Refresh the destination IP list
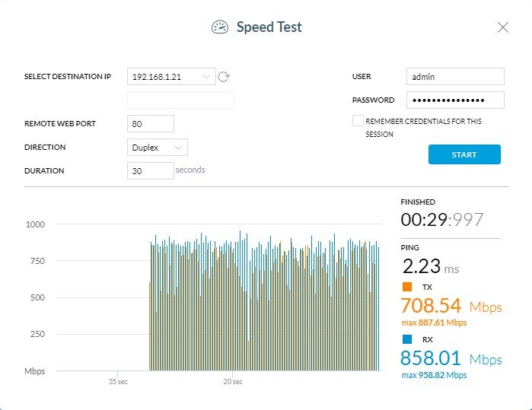 224,77
